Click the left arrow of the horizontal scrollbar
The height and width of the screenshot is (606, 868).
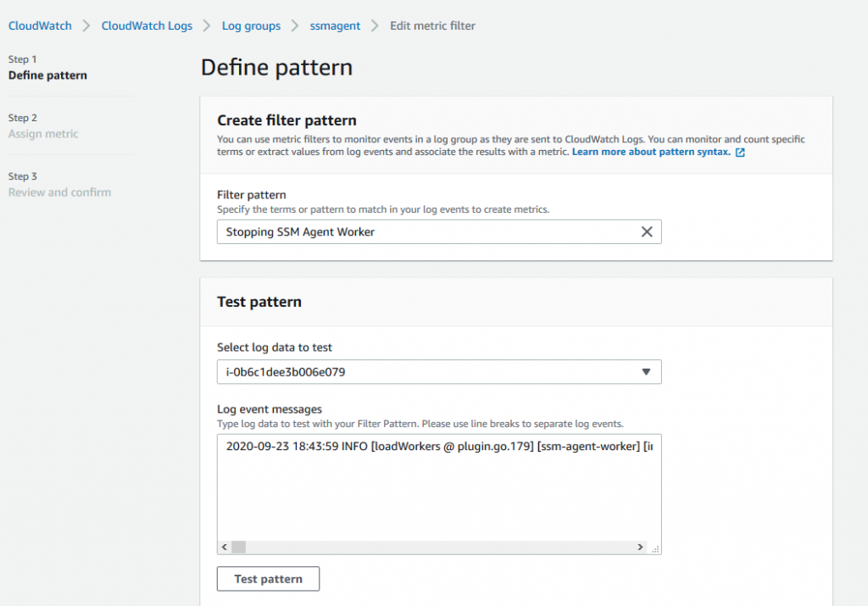[224, 548]
